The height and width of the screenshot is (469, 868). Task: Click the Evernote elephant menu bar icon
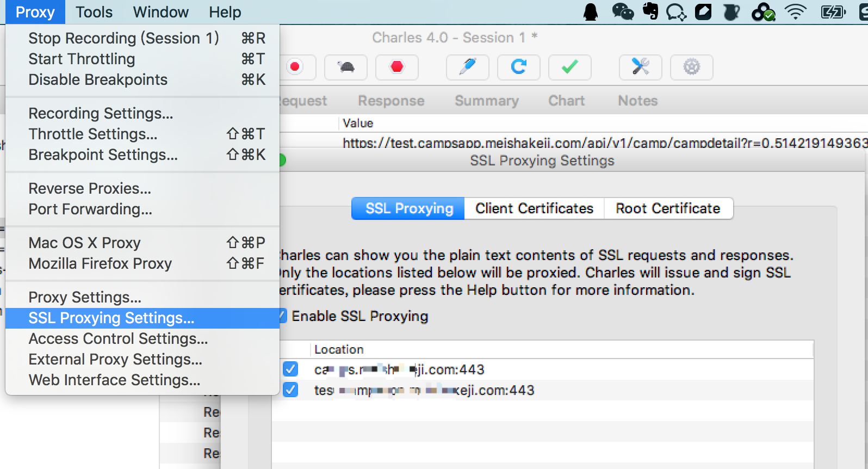coord(650,11)
